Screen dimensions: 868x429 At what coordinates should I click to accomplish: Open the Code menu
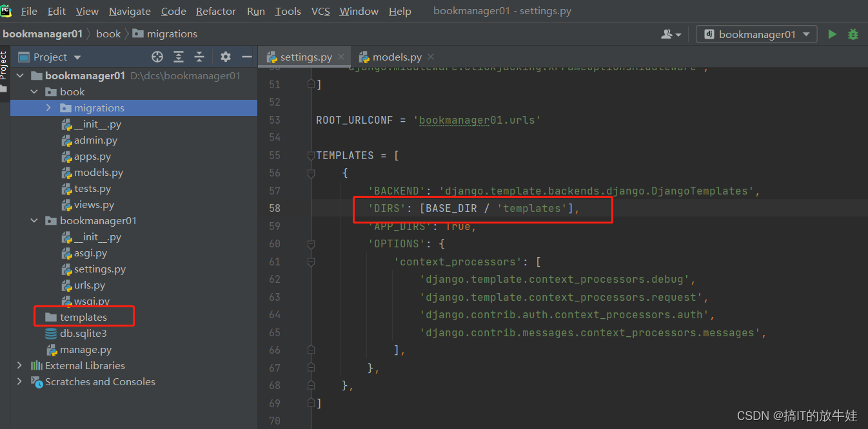[173, 12]
